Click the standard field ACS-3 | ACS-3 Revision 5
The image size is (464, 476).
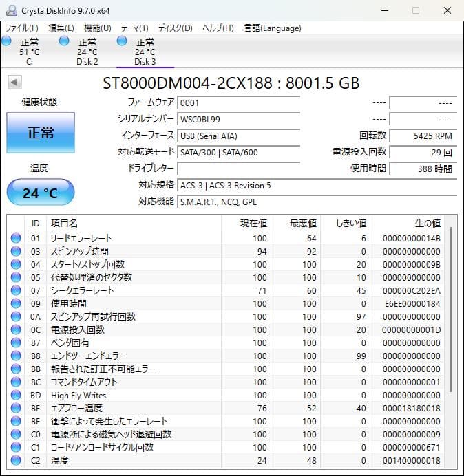tap(317, 186)
